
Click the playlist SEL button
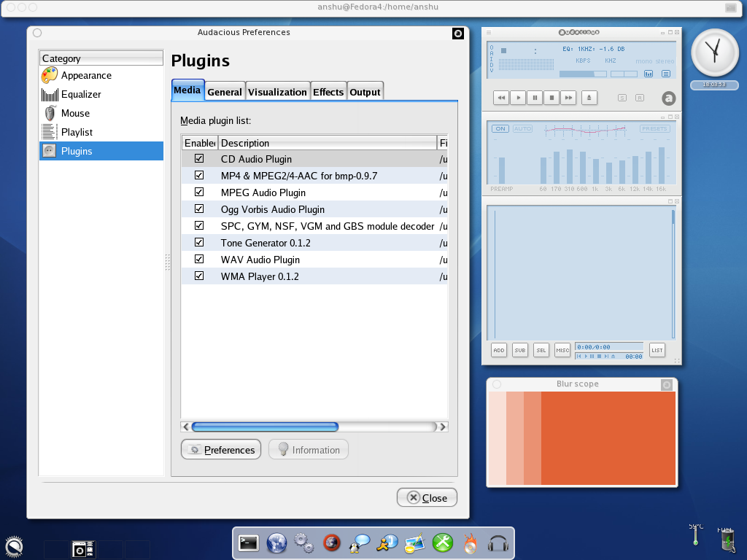coord(541,350)
